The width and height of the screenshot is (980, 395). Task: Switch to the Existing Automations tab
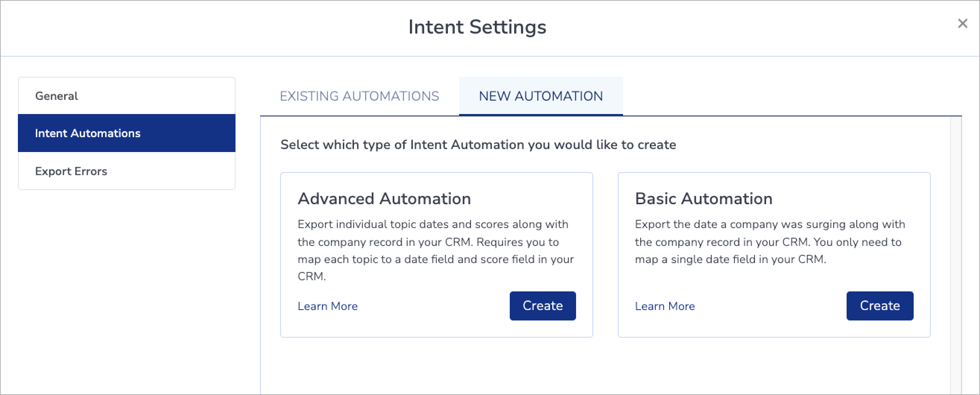tap(359, 96)
